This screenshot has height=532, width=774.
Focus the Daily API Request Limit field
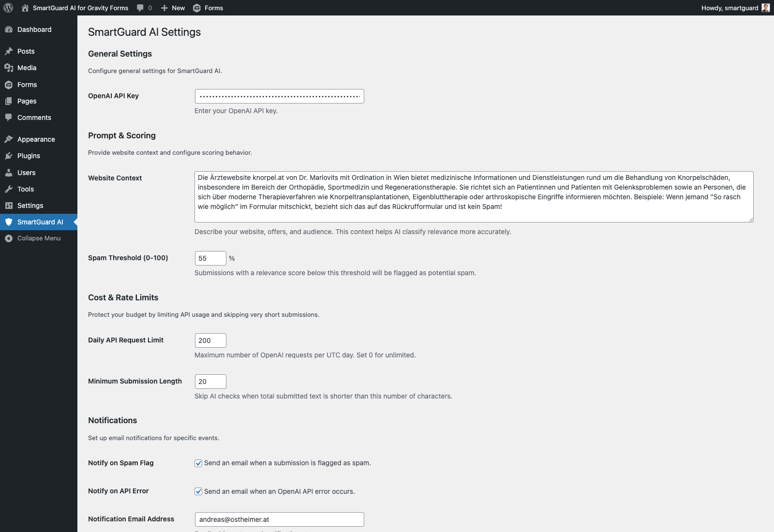pyautogui.click(x=210, y=340)
